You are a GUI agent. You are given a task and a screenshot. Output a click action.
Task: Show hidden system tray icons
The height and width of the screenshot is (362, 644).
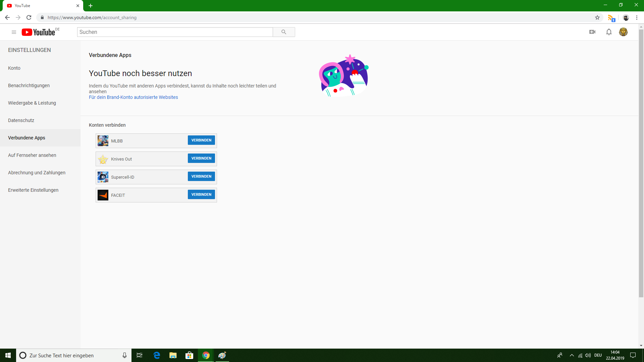click(x=572, y=355)
